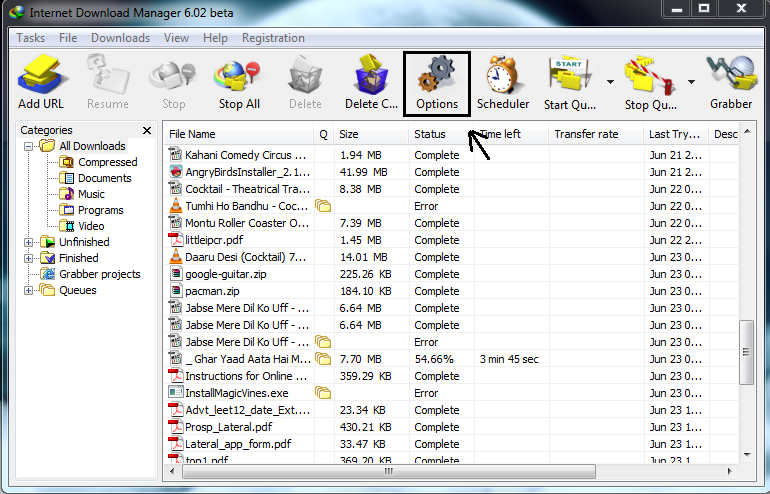Select the Lateral_app_form.pdf file name

pyautogui.click(x=238, y=444)
